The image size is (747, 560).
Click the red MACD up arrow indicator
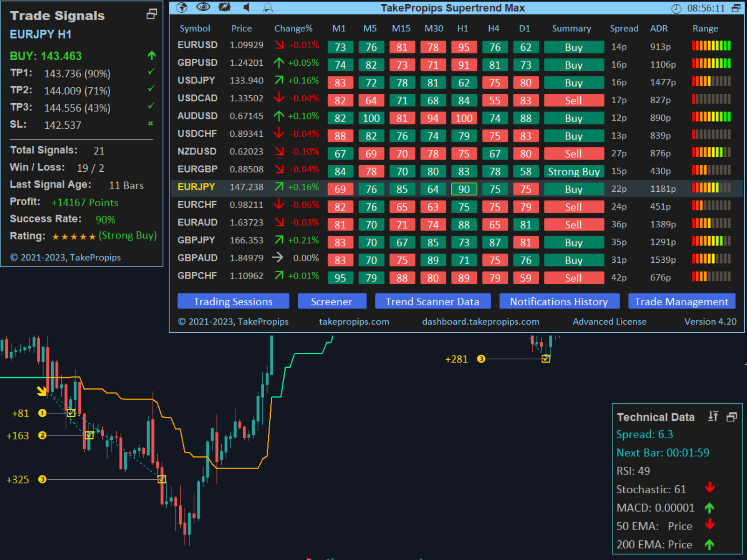710,508
